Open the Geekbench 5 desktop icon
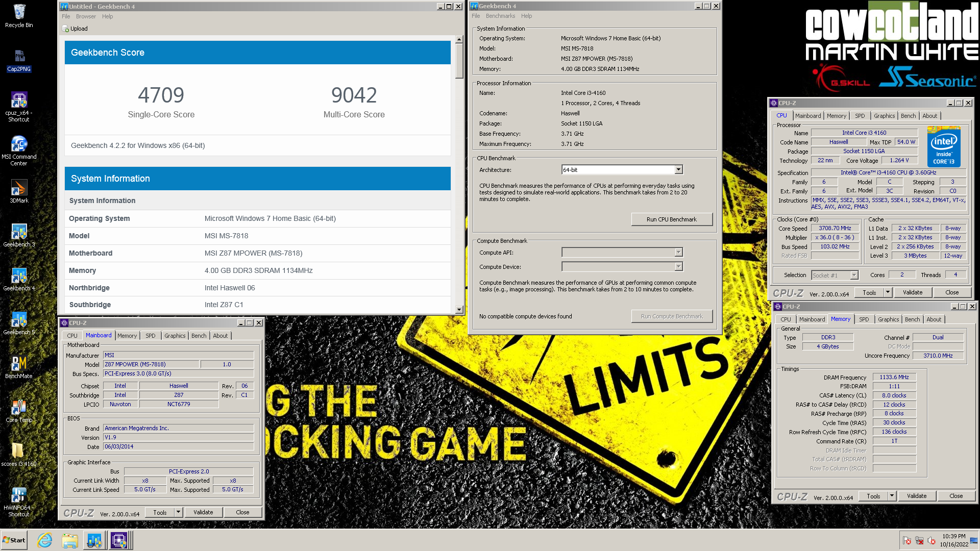 (x=19, y=323)
